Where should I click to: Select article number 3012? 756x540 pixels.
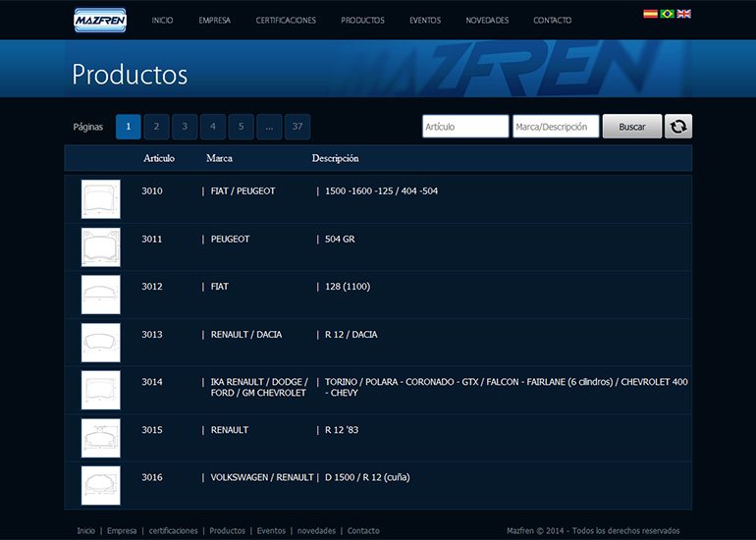152,287
